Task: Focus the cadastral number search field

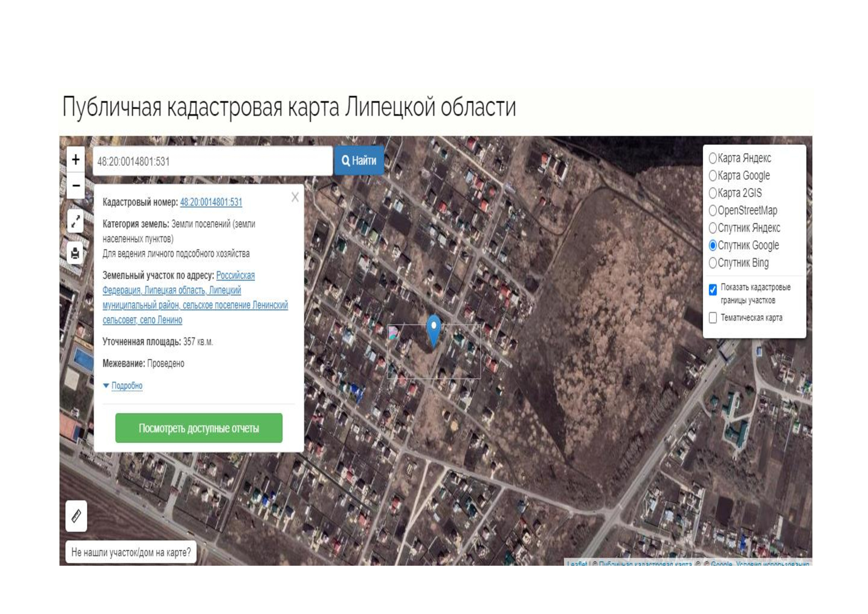Action: [x=213, y=161]
